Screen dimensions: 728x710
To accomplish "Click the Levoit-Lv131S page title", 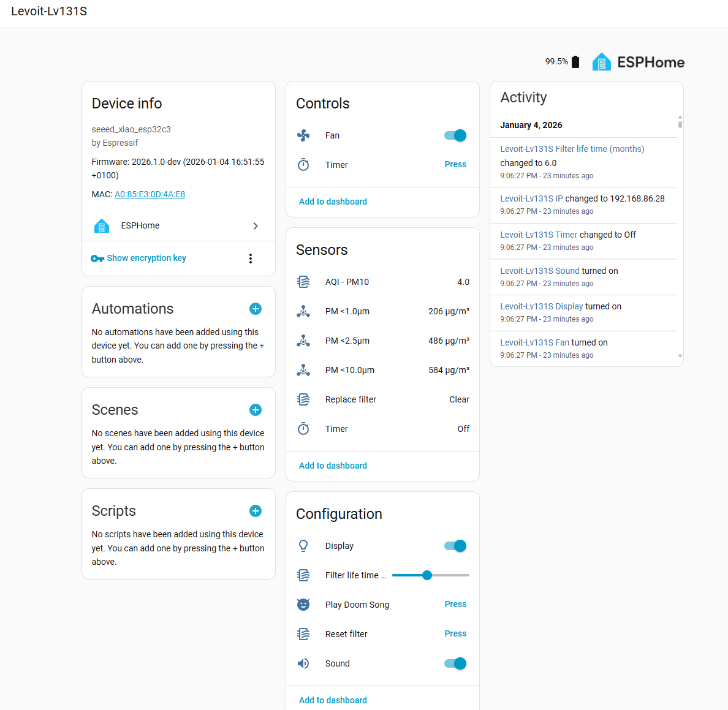I will click(49, 11).
